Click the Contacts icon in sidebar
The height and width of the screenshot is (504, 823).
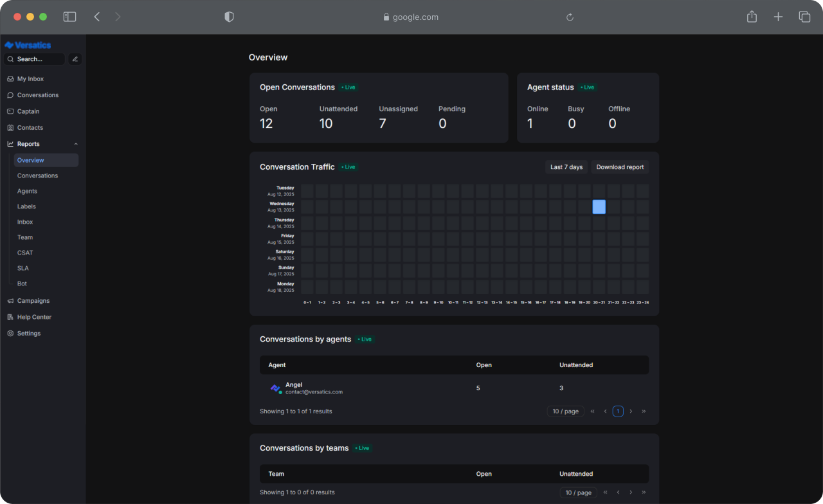tap(10, 128)
